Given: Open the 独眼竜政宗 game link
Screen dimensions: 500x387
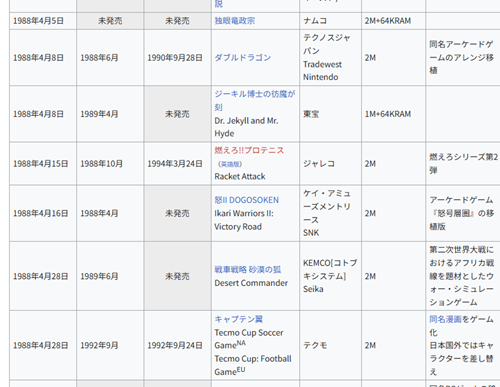Looking at the screenshot, I should (x=235, y=21).
